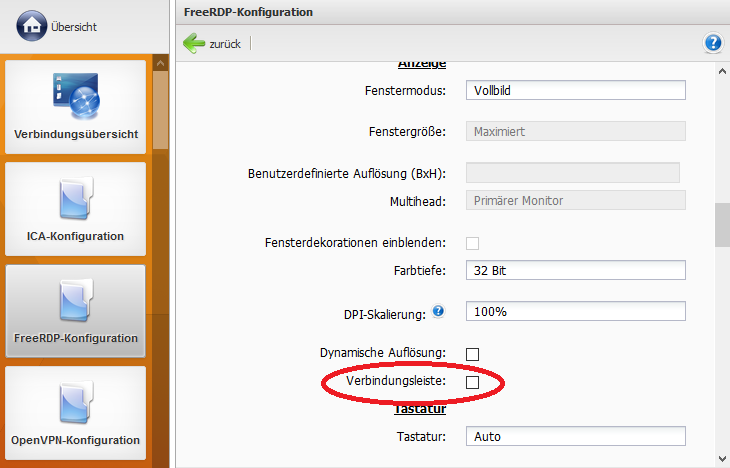Image resolution: width=730 pixels, height=468 pixels.
Task: Click the Übersicht label in sidebar header
Action: point(74,27)
